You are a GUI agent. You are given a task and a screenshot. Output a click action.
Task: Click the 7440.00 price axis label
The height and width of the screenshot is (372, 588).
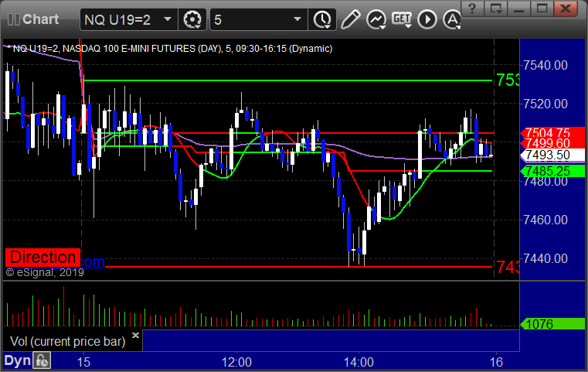click(x=546, y=258)
